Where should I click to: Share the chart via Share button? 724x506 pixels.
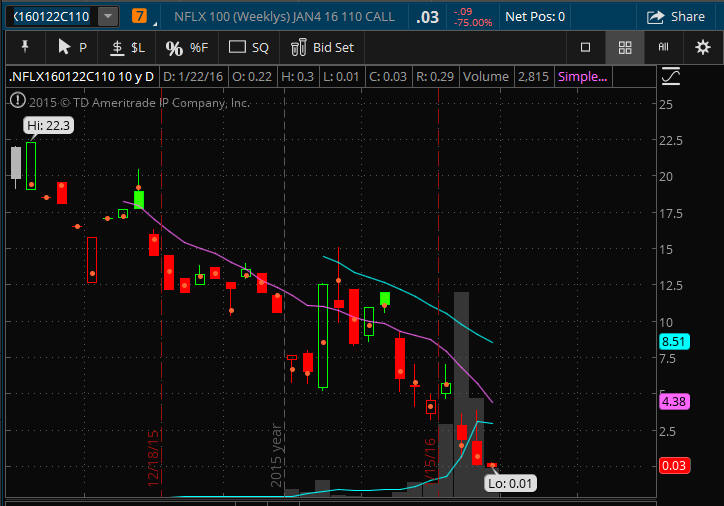676,17
